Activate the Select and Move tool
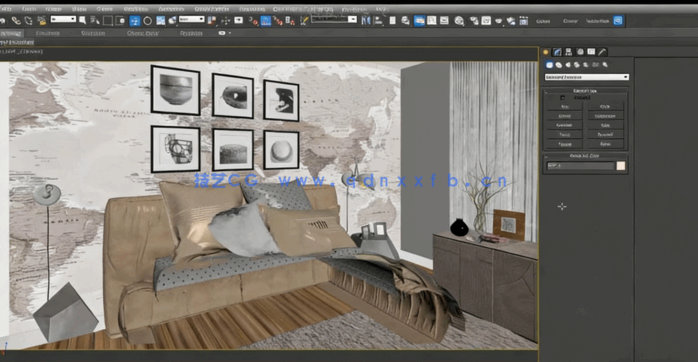 134,20
